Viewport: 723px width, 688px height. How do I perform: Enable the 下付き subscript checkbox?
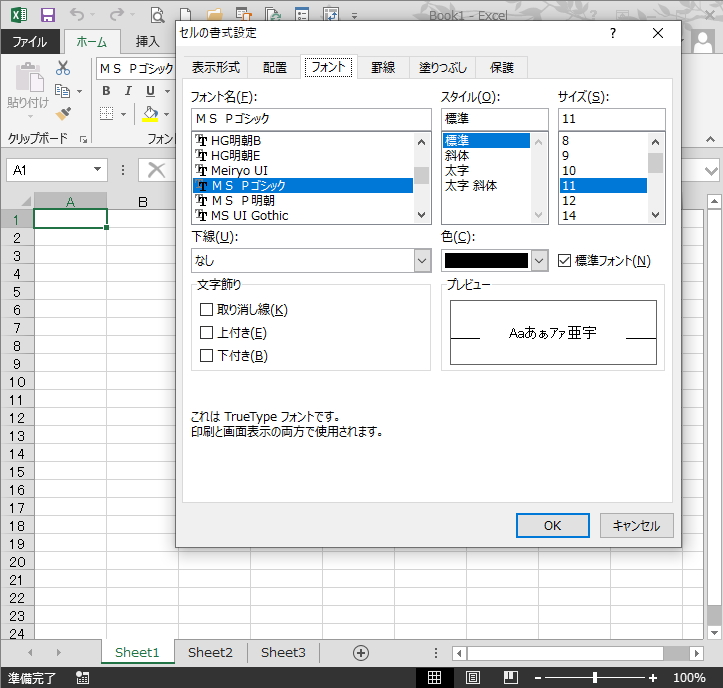(206, 356)
